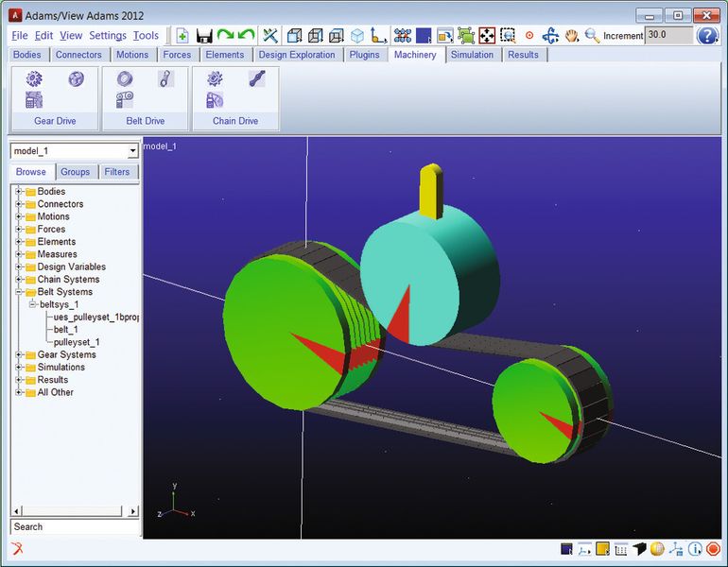Open the model_1 dropdown list
Viewport: 728px width, 567px height.
click(132, 151)
